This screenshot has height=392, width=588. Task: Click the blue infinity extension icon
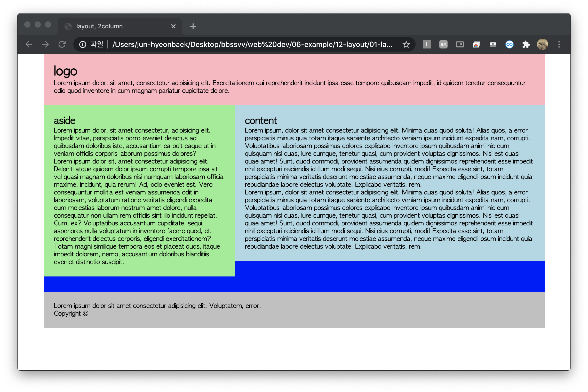pos(509,44)
